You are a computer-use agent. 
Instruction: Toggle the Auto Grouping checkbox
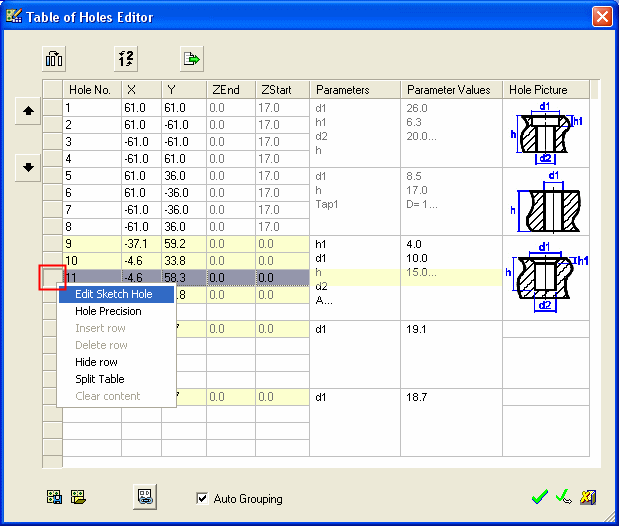click(203, 498)
